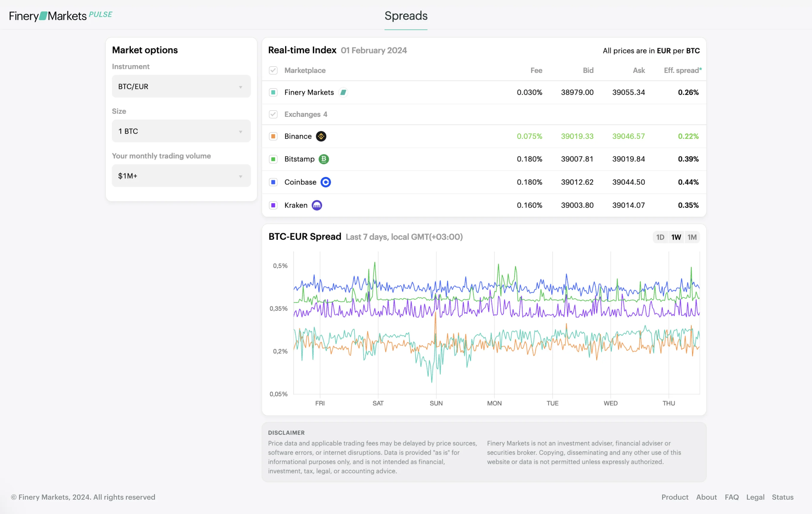Switch chart range to 1D

click(x=660, y=237)
